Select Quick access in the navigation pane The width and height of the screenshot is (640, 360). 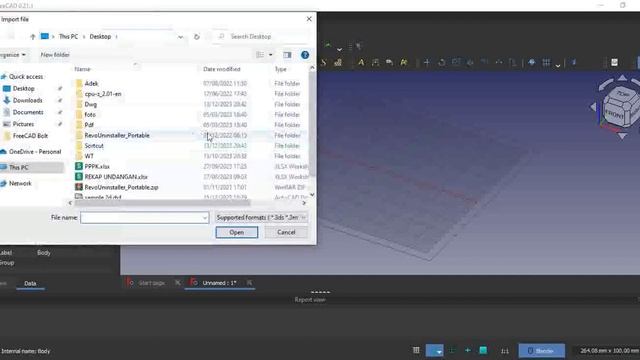[x=26, y=77]
